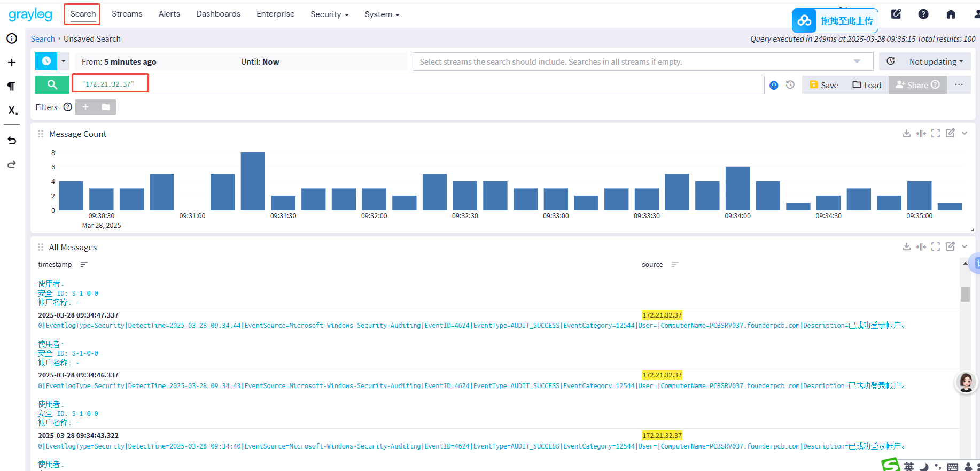Open the System menu dropdown
The width and height of the screenshot is (980, 471).
tap(382, 14)
